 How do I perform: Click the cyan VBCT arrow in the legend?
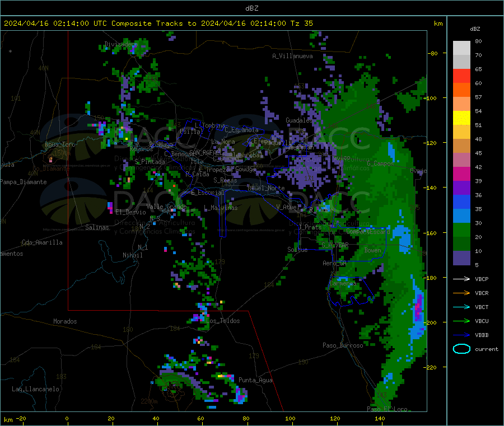tap(461, 307)
